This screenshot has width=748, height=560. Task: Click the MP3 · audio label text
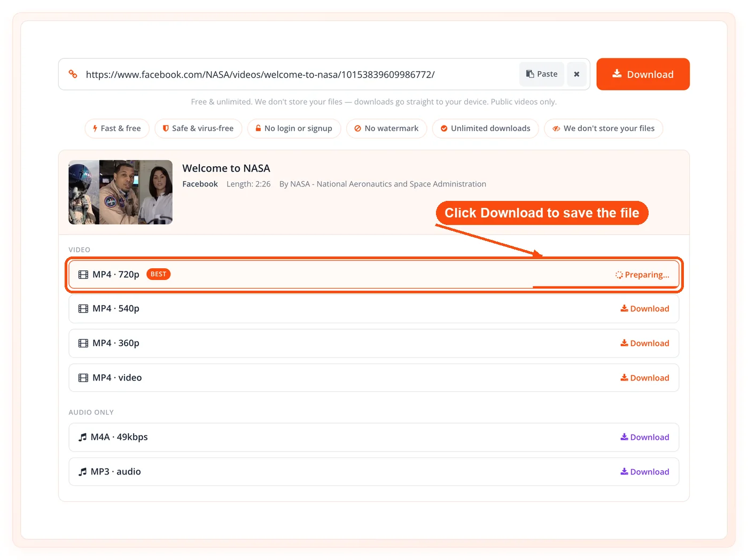tap(116, 472)
